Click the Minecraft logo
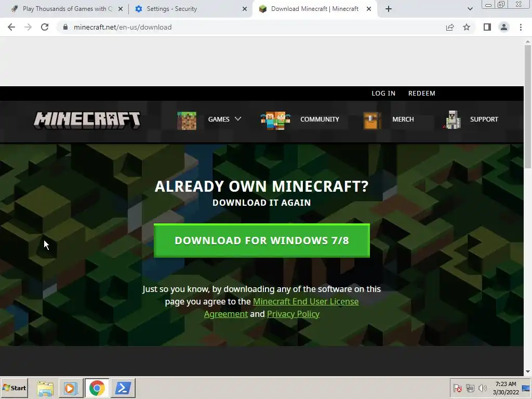 click(87, 120)
